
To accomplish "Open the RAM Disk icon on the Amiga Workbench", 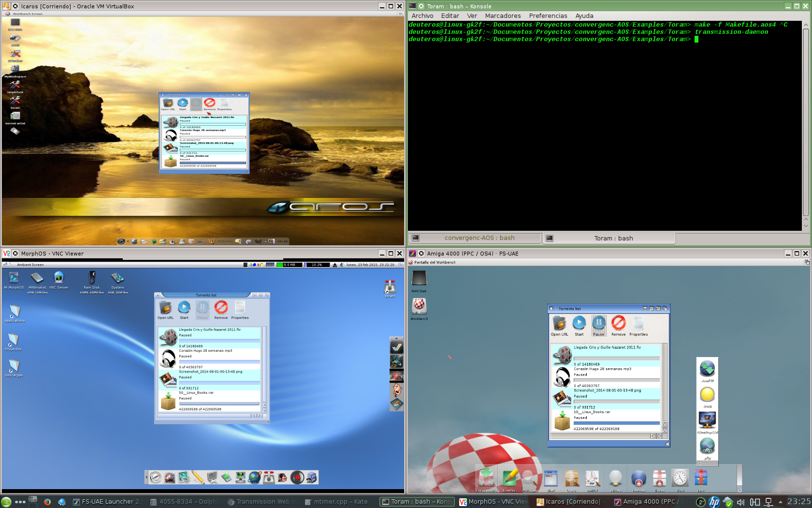I will [x=419, y=282].
